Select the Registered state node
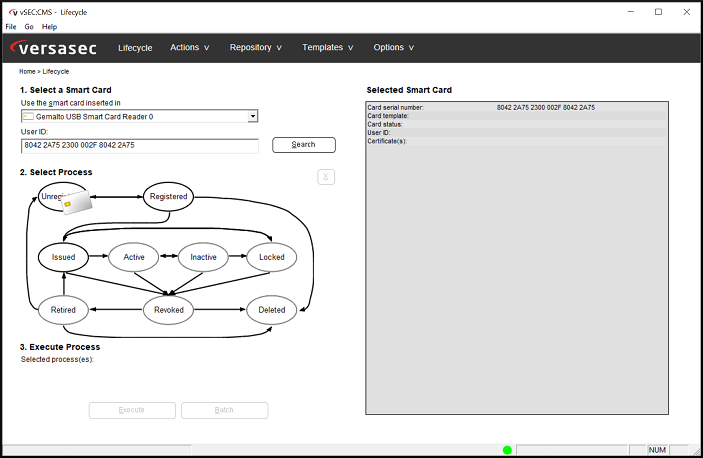 tap(168, 197)
